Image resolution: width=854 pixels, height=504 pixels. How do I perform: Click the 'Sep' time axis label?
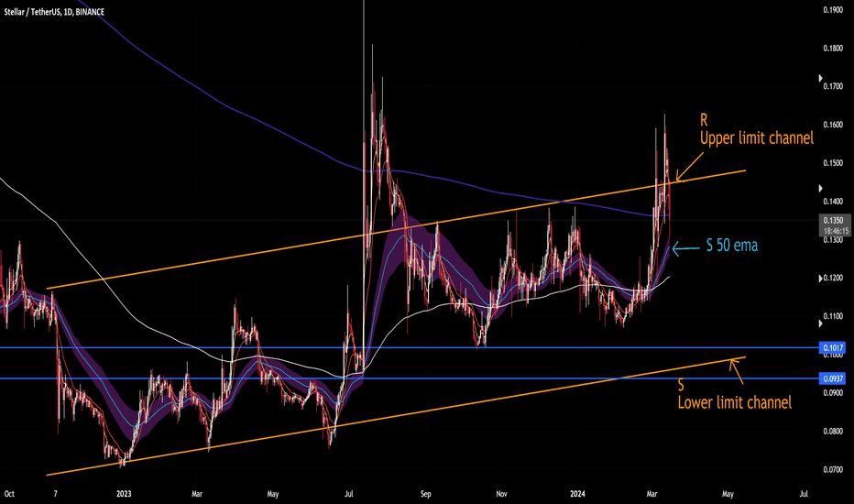click(x=425, y=494)
